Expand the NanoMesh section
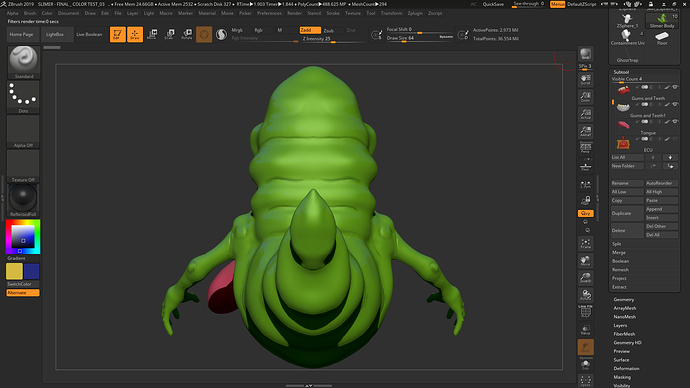 pyautogui.click(x=625, y=317)
